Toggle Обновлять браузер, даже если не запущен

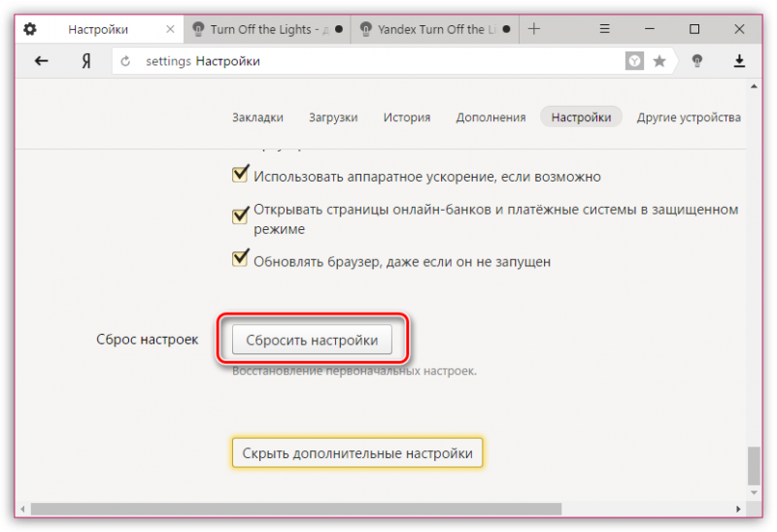(x=240, y=258)
